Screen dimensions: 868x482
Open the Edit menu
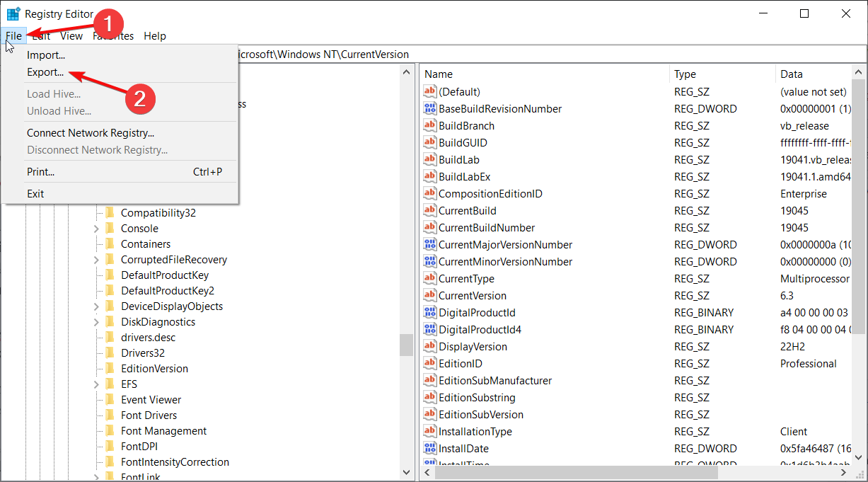(x=40, y=35)
